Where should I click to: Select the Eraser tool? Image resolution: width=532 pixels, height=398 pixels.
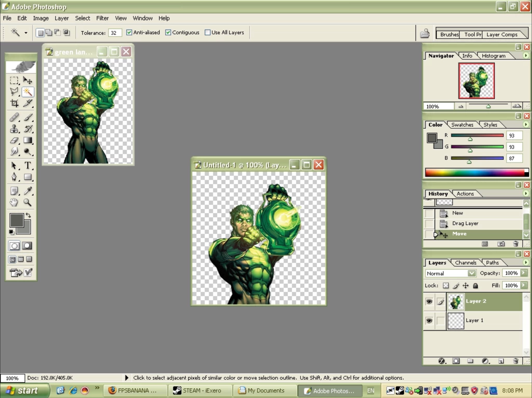(14, 140)
